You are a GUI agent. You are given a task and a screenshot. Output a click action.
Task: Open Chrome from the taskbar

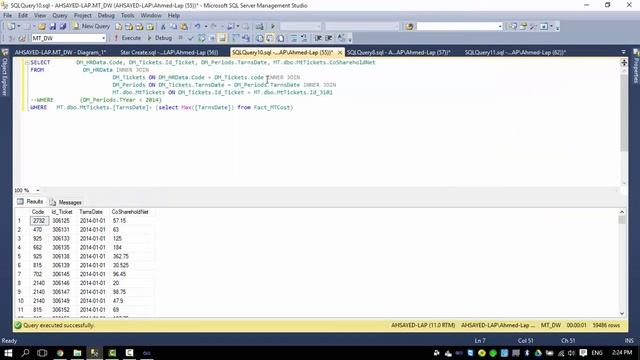click(60, 353)
